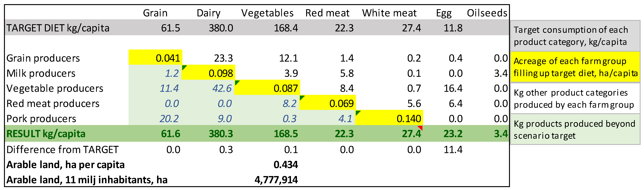This screenshot has width=644, height=190.
Task: Click green triangle on Milk producers 0.098 cell
Action: pos(184,67)
